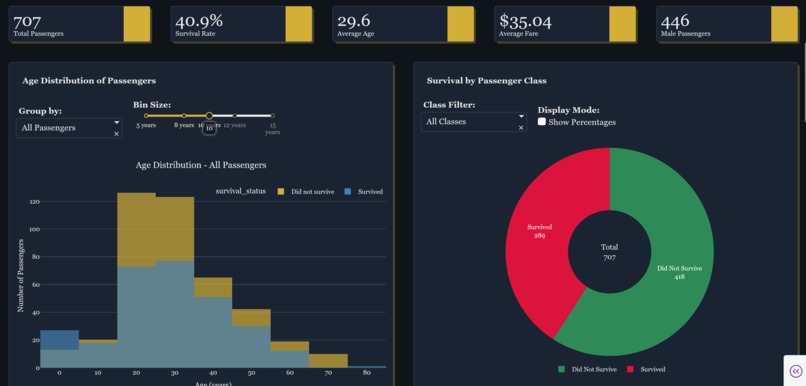
Task: Expand the Class Filter dropdown arrow
Action: point(521,116)
